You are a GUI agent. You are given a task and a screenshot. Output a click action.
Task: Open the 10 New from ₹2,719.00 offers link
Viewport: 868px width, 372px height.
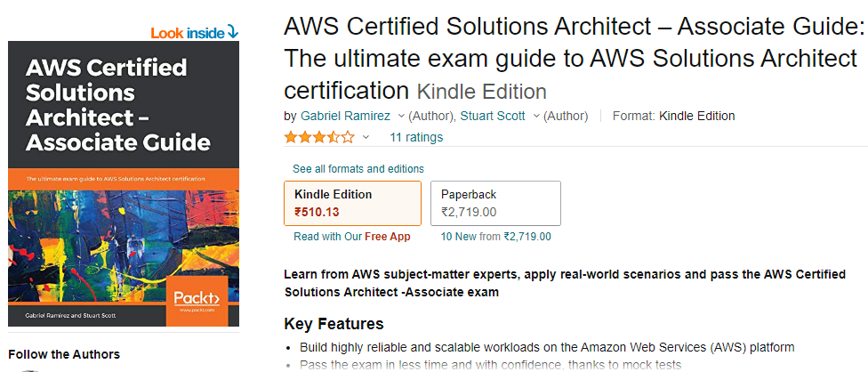[496, 237]
